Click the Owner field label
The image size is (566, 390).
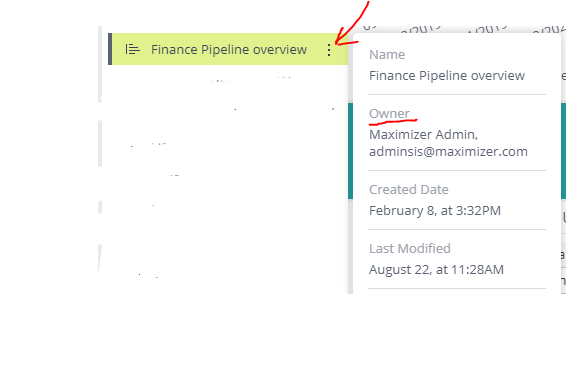(389, 113)
